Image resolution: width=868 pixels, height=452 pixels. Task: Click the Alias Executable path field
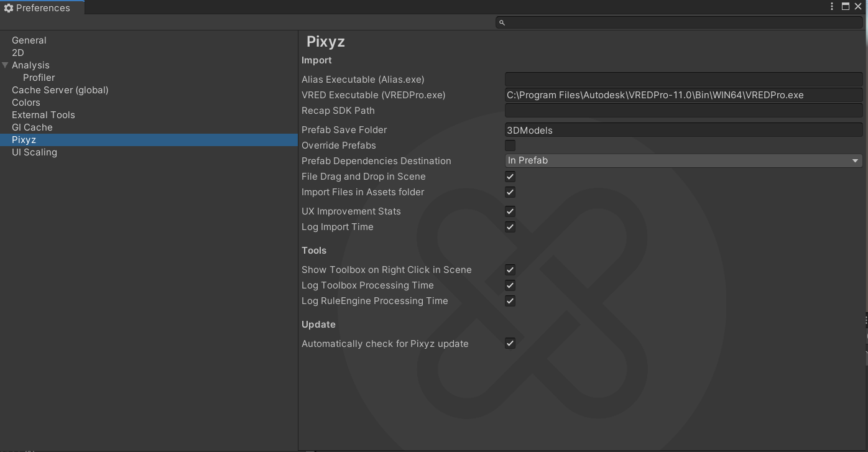(683, 80)
